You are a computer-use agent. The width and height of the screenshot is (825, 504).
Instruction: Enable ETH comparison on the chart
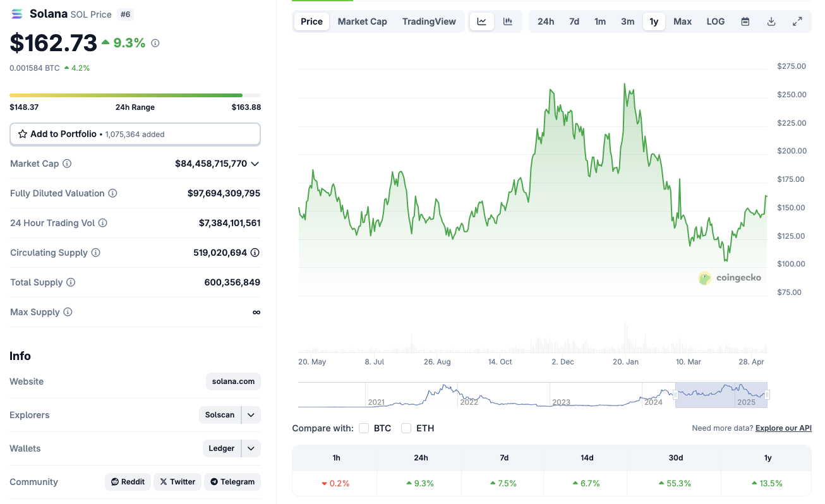click(x=406, y=428)
